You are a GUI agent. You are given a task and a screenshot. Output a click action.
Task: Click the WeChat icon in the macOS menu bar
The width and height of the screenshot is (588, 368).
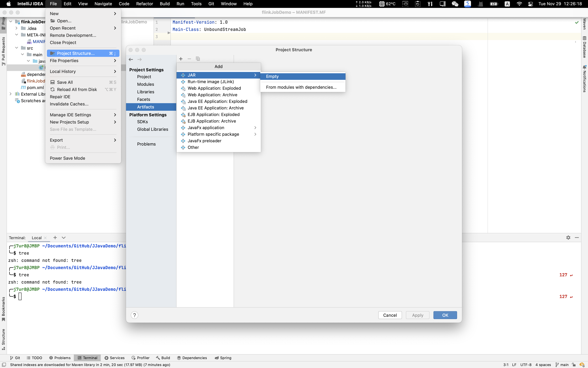[x=455, y=4]
